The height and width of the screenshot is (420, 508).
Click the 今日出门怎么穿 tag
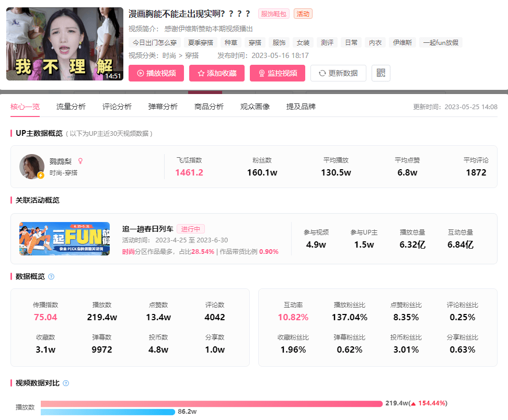[x=155, y=42]
